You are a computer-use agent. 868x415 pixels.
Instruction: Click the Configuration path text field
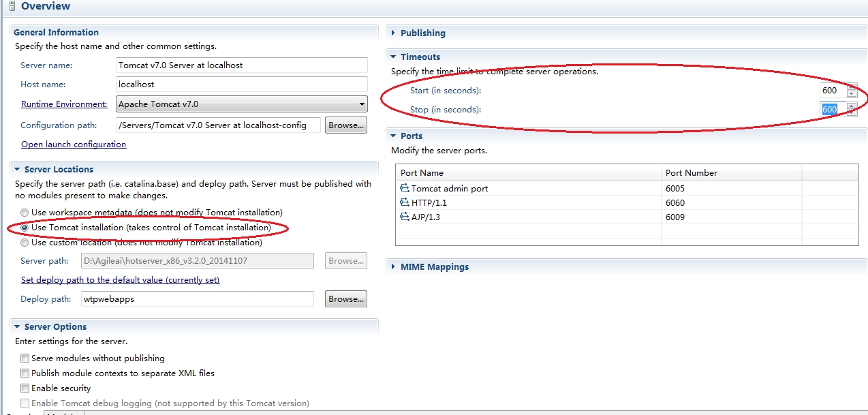point(219,125)
